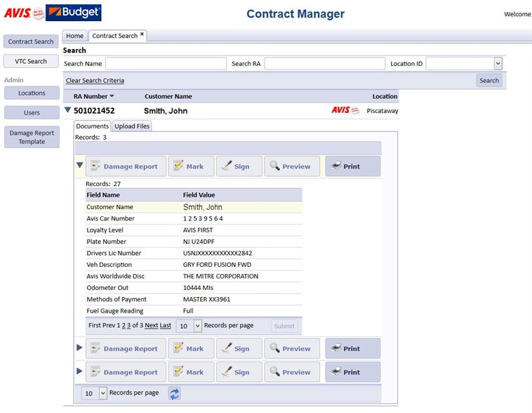The height and width of the screenshot is (413, 532).
Task: Click Print on third document row
Action: 353,372
